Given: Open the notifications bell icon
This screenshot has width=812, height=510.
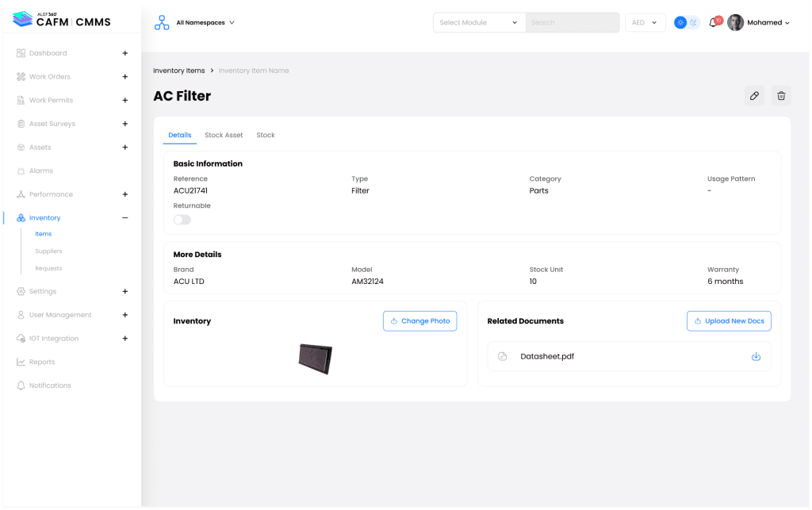Looking at the screenshot, I should (x=712, y=23).
